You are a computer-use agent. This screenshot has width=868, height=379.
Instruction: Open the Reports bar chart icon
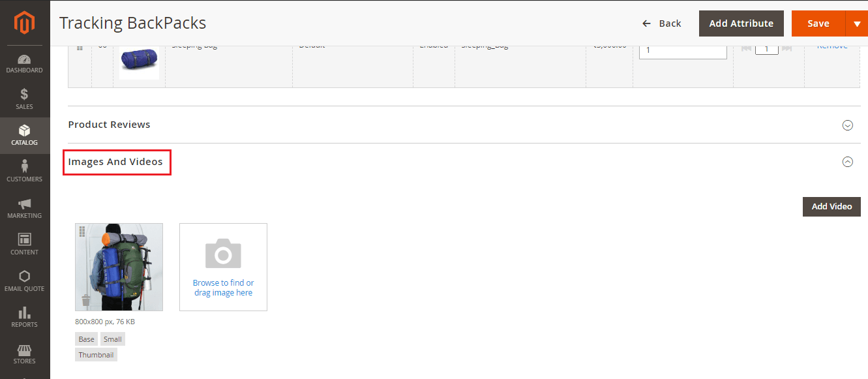pos(25,312)
